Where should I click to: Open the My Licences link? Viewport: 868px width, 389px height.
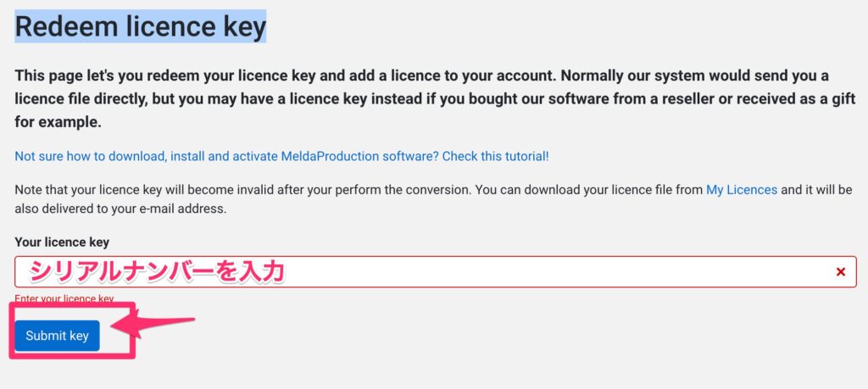(741, 190)
